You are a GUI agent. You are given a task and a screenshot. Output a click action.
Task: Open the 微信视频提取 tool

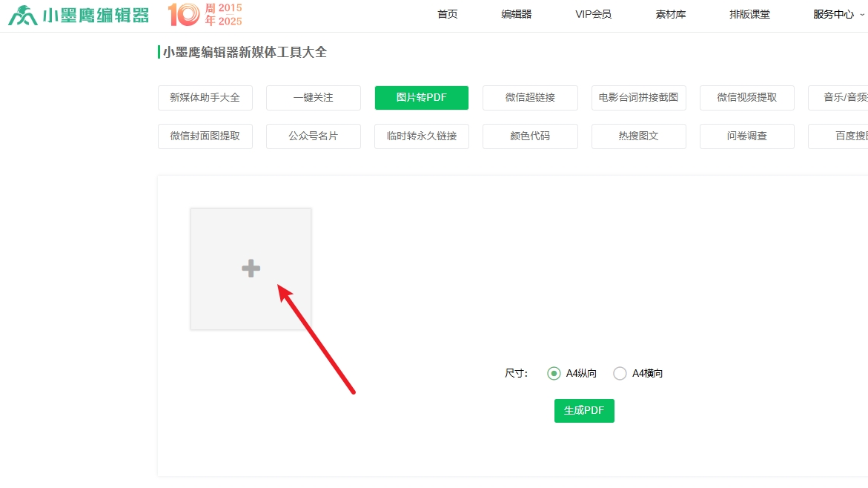coord(746,97)
